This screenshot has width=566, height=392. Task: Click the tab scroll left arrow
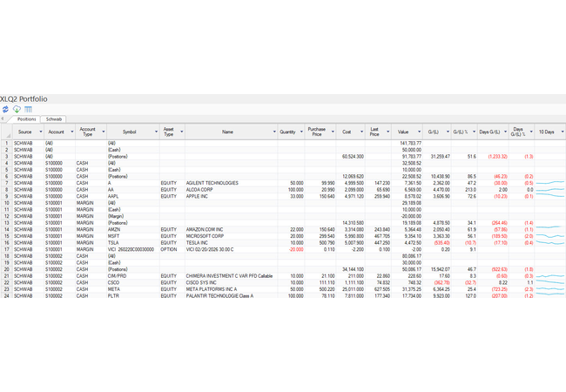(3, 118)
